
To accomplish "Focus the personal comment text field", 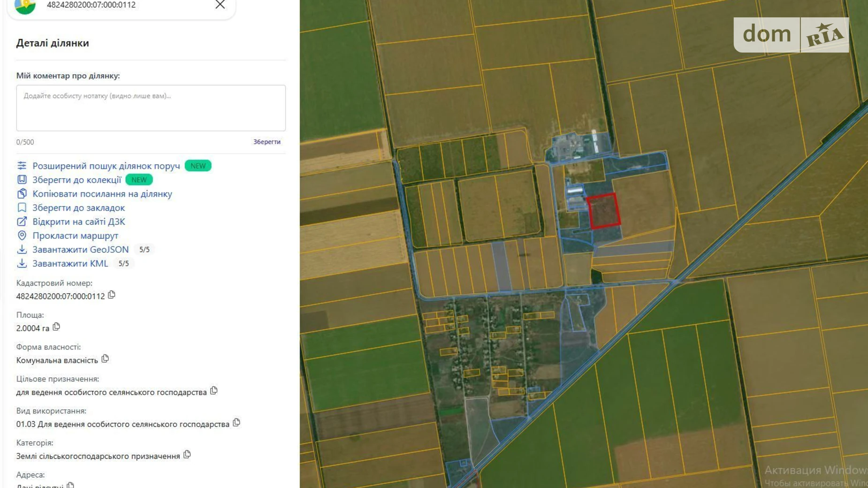I will [x=151, y=108].
